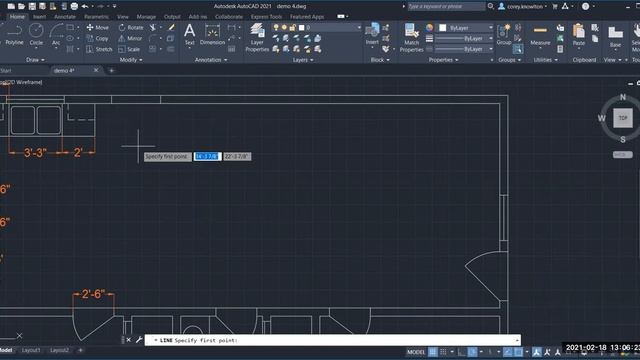Viewport: 640px width, 360px height.
Task: Add a new drawing tab with plus button
Action: pos(111,70)
